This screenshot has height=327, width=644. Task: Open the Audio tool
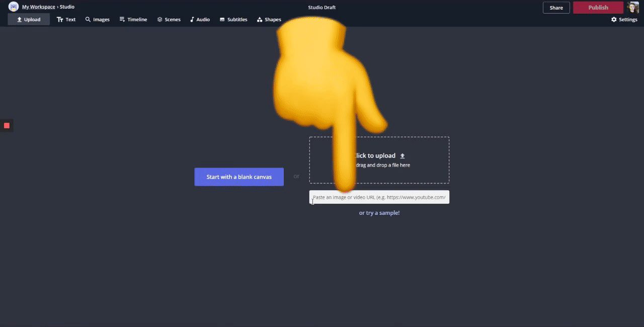(200, 20)
